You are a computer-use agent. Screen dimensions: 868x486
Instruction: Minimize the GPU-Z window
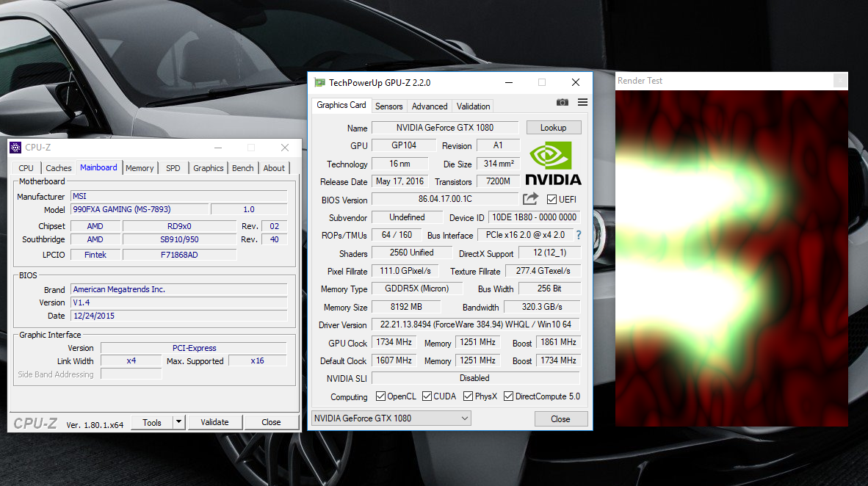(509, 82)
